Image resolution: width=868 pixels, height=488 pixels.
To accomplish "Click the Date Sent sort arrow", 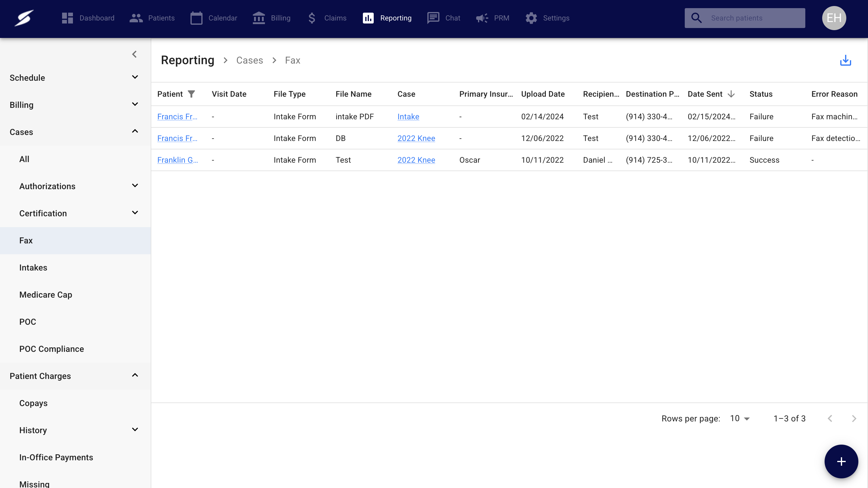I will [x=731, y=94].
